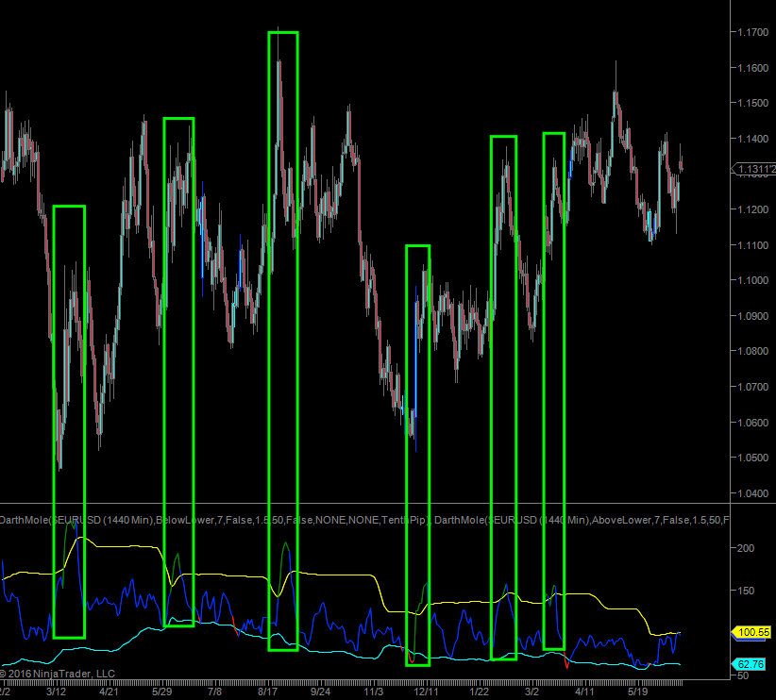The image size is (776, 700).
Task: Click the 9/24 date on time axis
Action: click(321, 692)
